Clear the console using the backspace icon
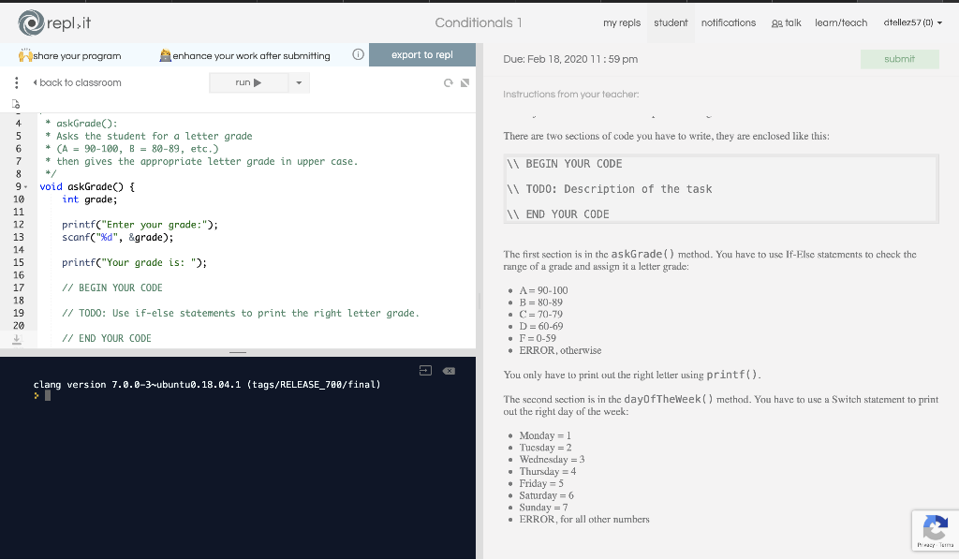959x560 pixels. (448, 370)
